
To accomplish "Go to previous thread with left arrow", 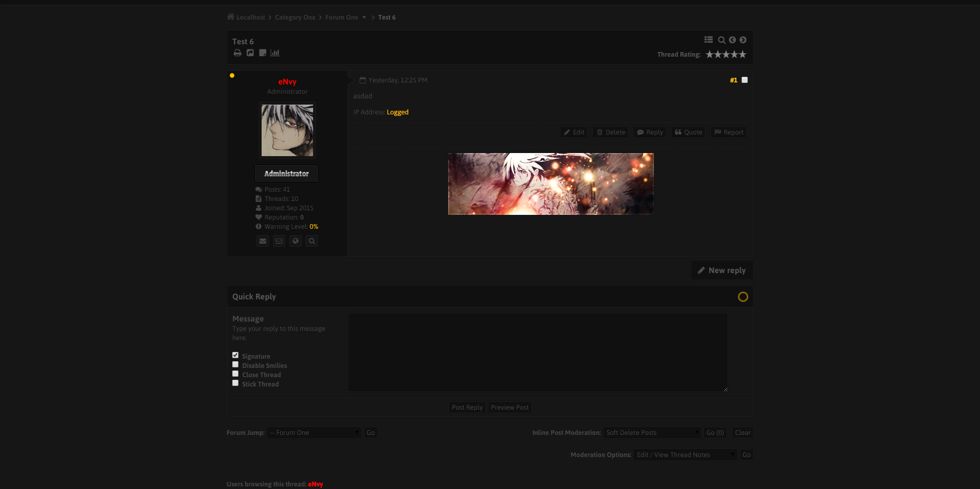I will (x=732, y=40).
